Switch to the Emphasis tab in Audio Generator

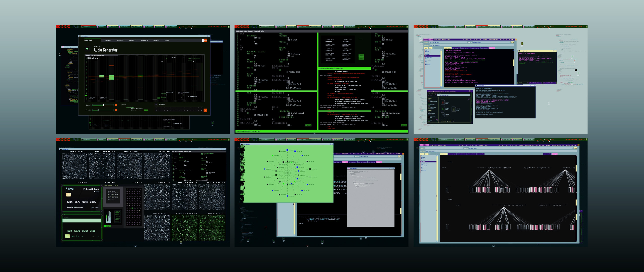point(156,40)
